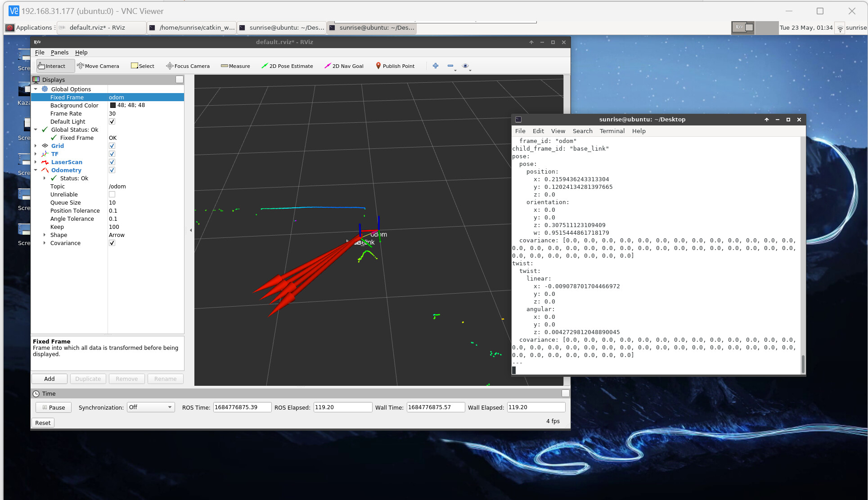Image resolution: width=868 pixels, height=500 pixels.
Task: Click the ROS Time field
Action: pyautogui.click(x=242, y=407)
